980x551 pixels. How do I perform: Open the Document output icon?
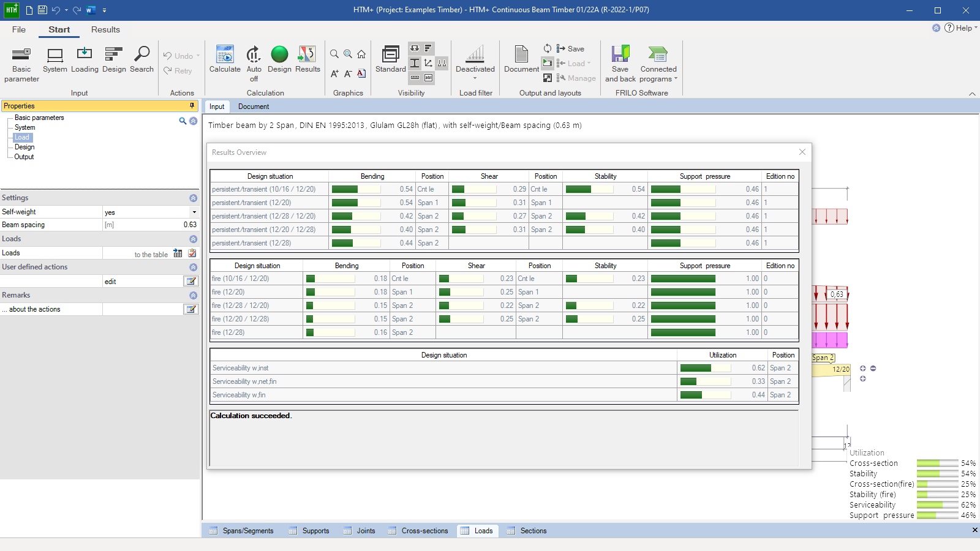coord(521,60)
